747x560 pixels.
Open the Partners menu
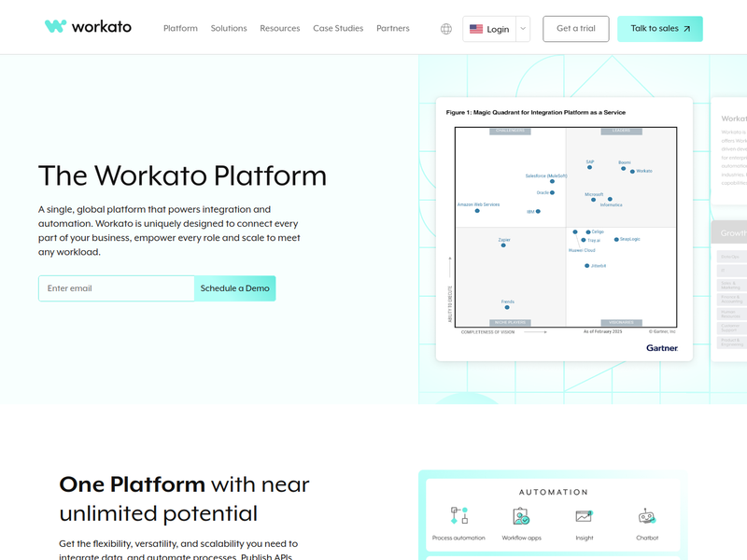[x=393, y=29]
